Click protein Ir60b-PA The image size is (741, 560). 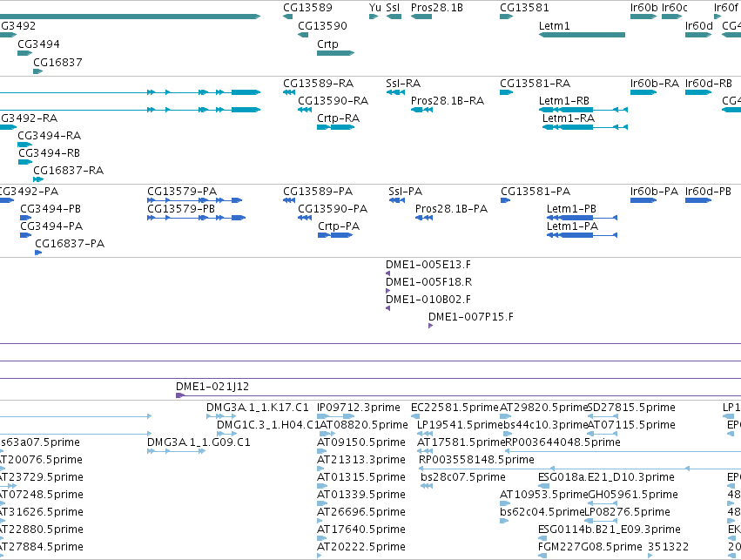pyautogui.click(x=655, y=192)
